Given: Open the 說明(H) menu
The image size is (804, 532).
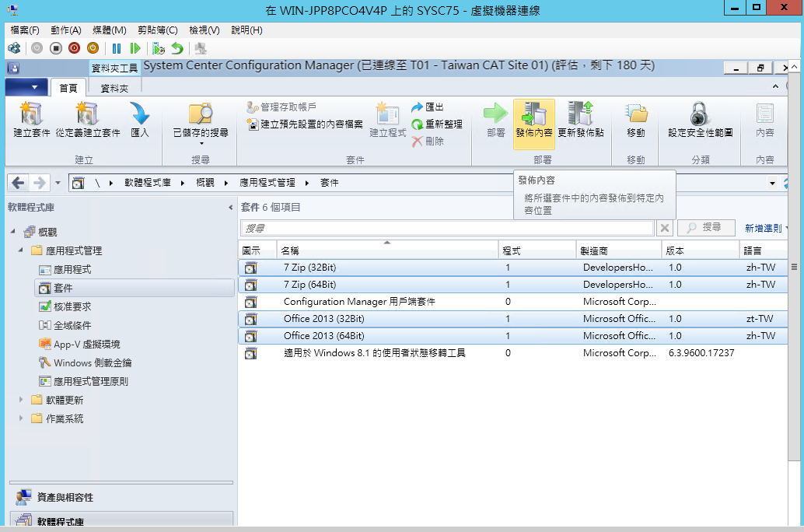Looking at the screenshot, I should (x=246, y=30).
